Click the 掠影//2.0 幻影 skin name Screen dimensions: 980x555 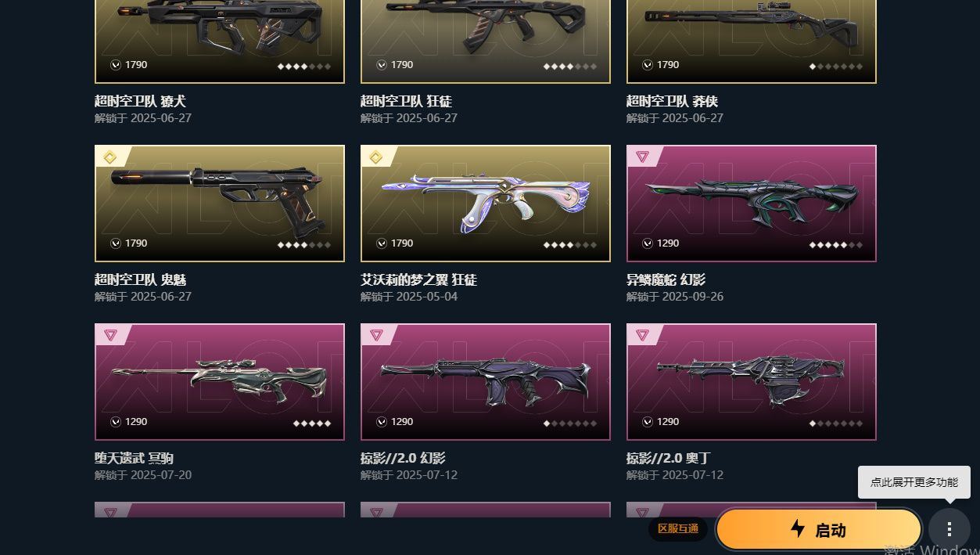403,458
